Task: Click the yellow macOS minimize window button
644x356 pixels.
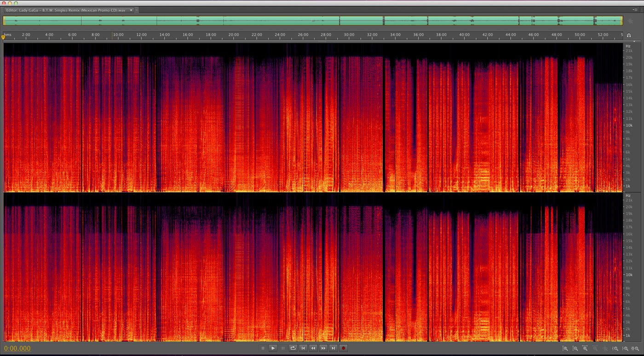Action: (x=10, y=3)
